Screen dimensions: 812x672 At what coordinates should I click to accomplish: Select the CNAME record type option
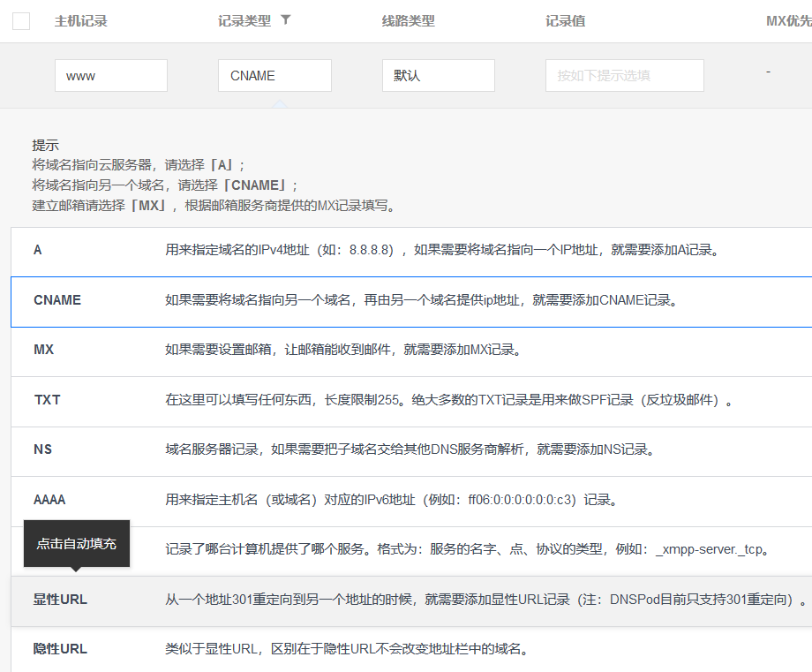coord(410,301)
